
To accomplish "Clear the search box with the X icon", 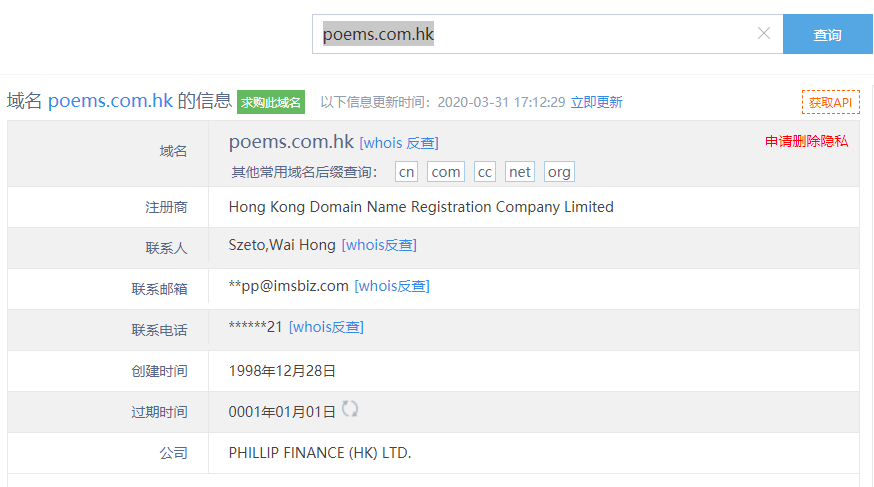I will click(x=764, y=34).
